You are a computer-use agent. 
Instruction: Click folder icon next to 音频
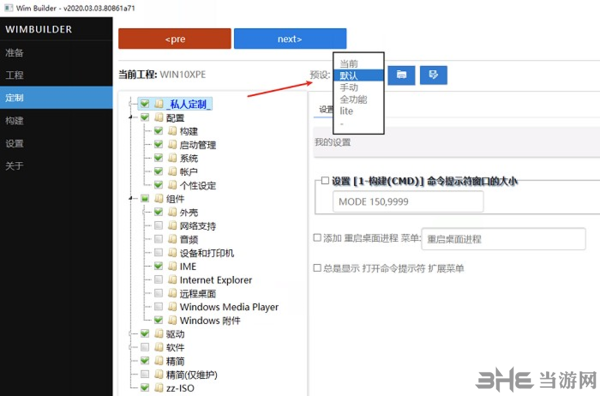click(173, 239)
